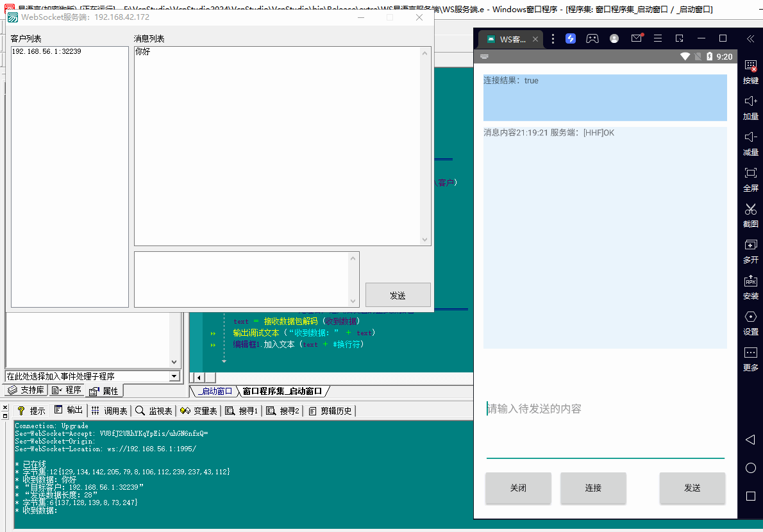The image size is (763, 532).
Task: Select the 支持库 library tab
Action: (26, 390)
